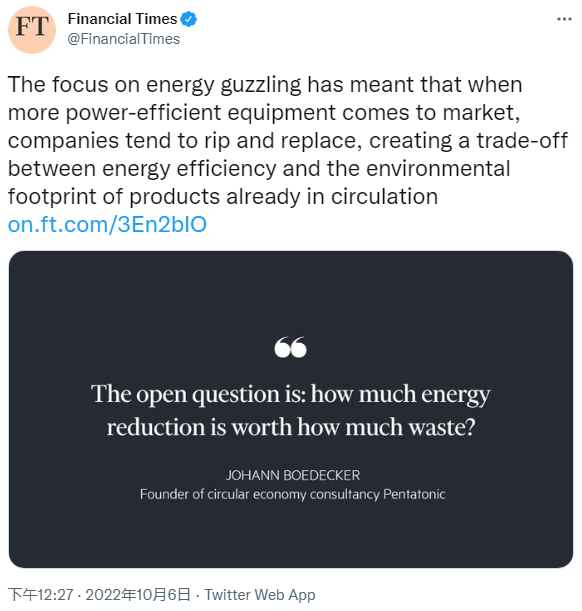Click the blue verified badge
This screenshot has width=582, height=611.
pos(189,19)
